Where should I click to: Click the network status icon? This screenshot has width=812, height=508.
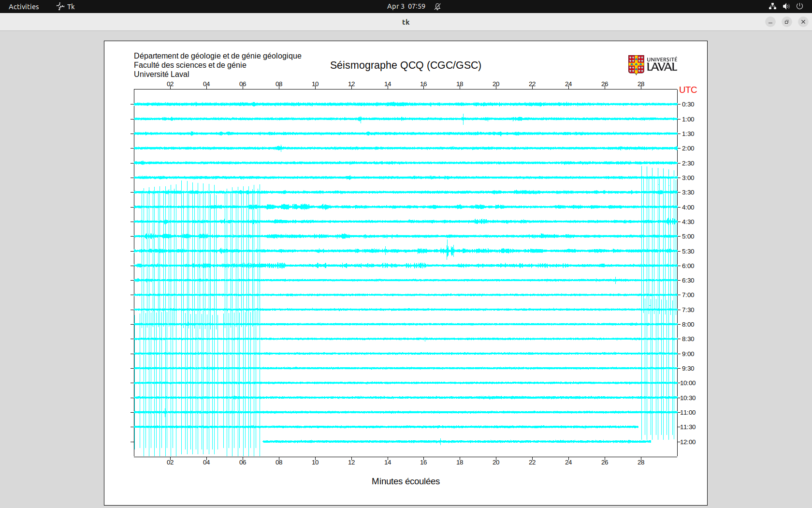click(772, 6)
